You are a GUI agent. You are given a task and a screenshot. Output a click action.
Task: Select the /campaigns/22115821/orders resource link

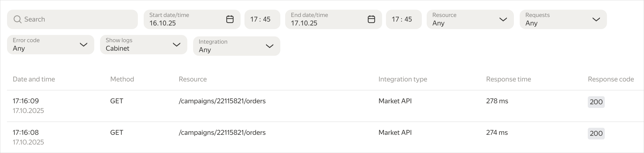pyautogui.click(x=222, y=101)
